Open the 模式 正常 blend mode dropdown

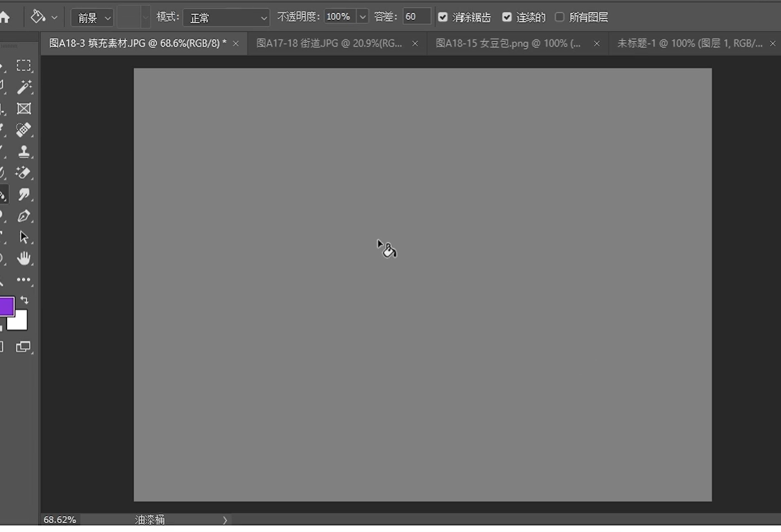click(x=226, y=17)
